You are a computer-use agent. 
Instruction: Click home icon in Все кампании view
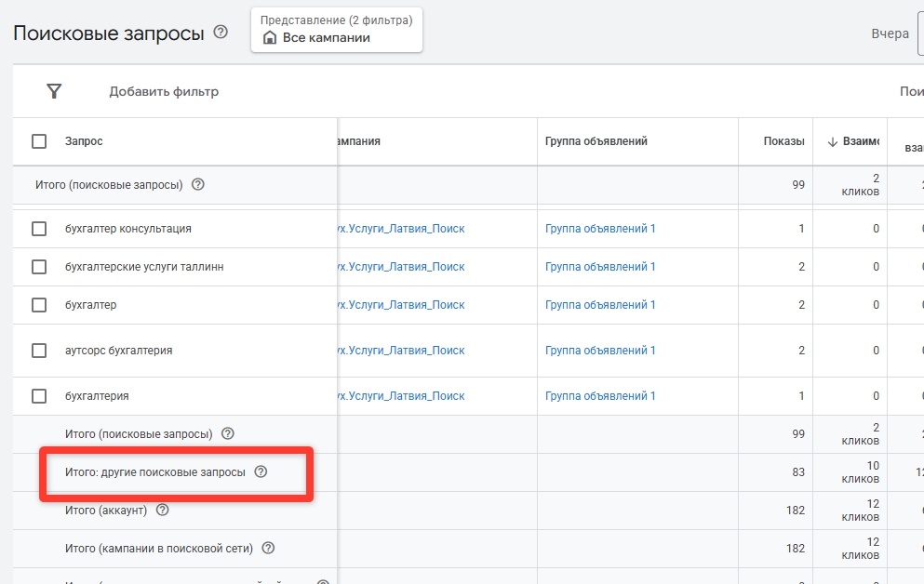click(x=270, y=38)
